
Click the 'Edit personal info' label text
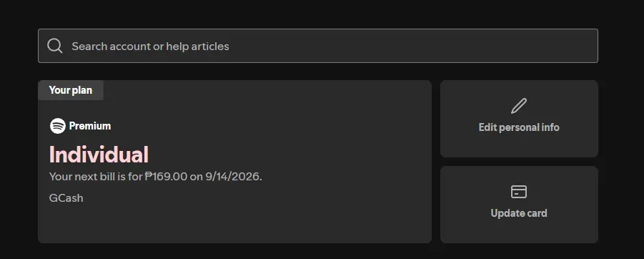click(519, 127)
